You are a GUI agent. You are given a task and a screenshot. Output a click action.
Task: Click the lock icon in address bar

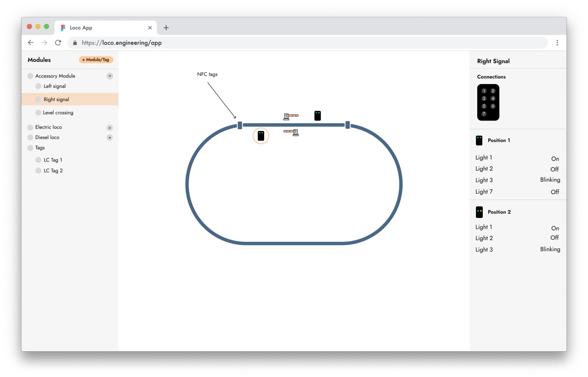click(75, 42)
